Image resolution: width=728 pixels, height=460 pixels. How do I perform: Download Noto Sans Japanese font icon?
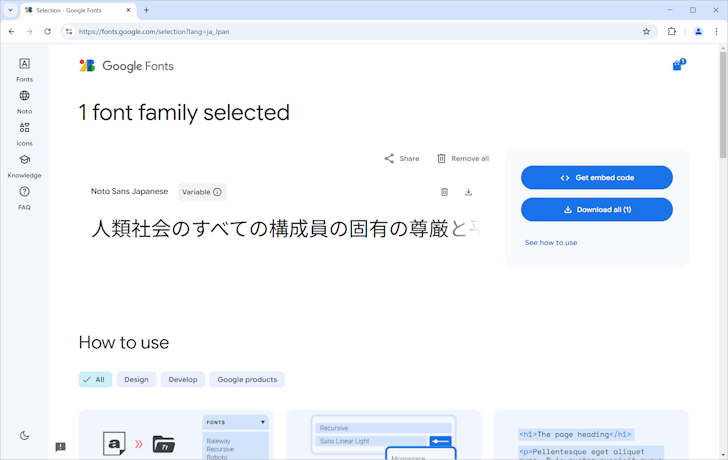tap(468, 192)
